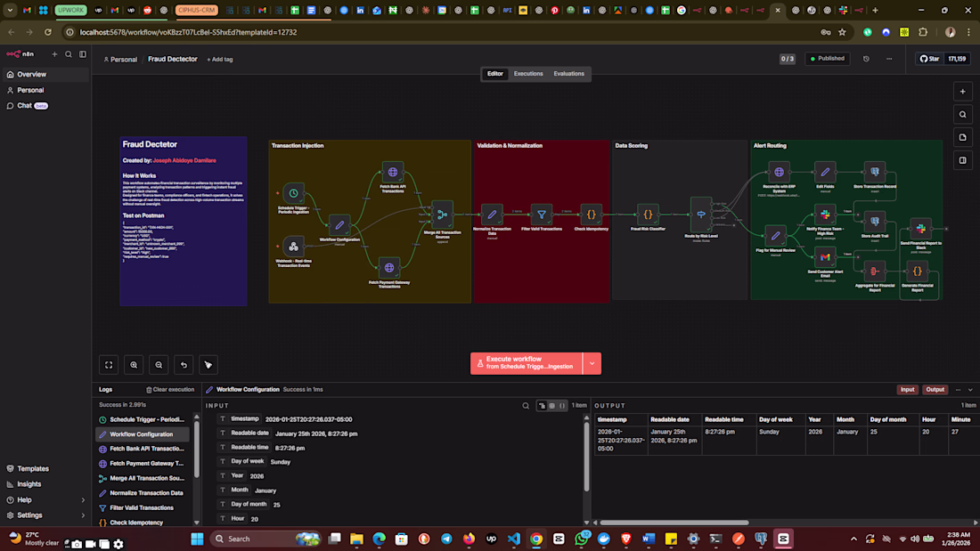The width and height of the screenshot is (980, 551).
Task: Click Clear execution in Logs panel
Action: [170, 390]
